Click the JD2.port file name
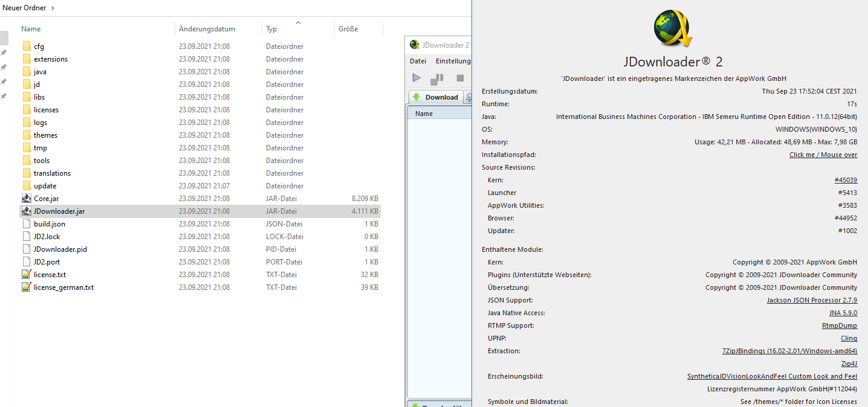 pyautogui.click(x=47, y=262)
